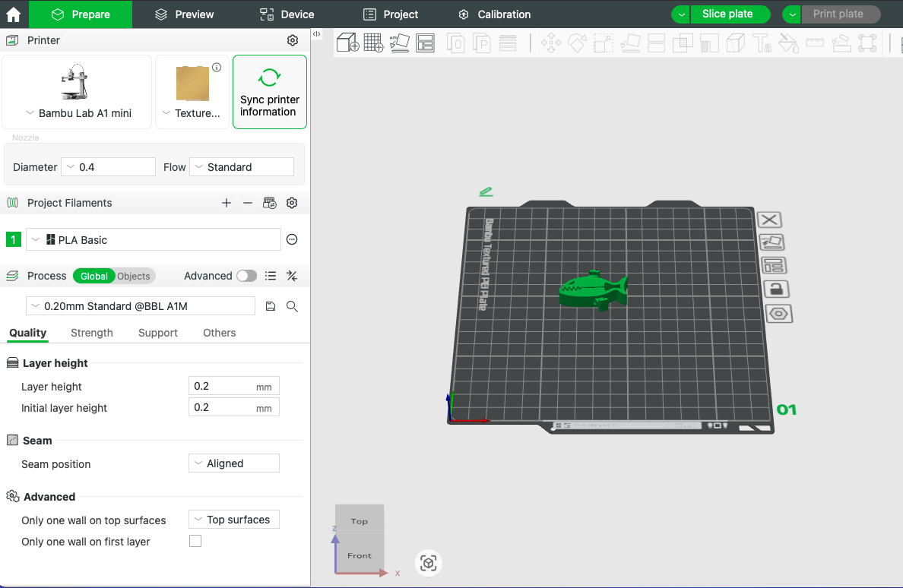
Task: Open the Bambu Lab A1 mini printer dropdown
Action: pyautogui.click(x=78, y=92)
